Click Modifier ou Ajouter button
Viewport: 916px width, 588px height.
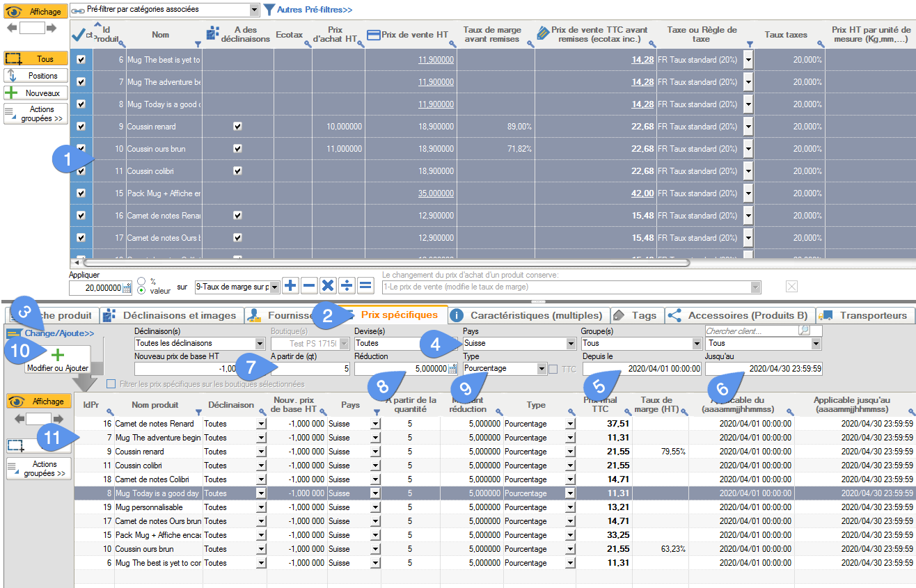(58, 360)
